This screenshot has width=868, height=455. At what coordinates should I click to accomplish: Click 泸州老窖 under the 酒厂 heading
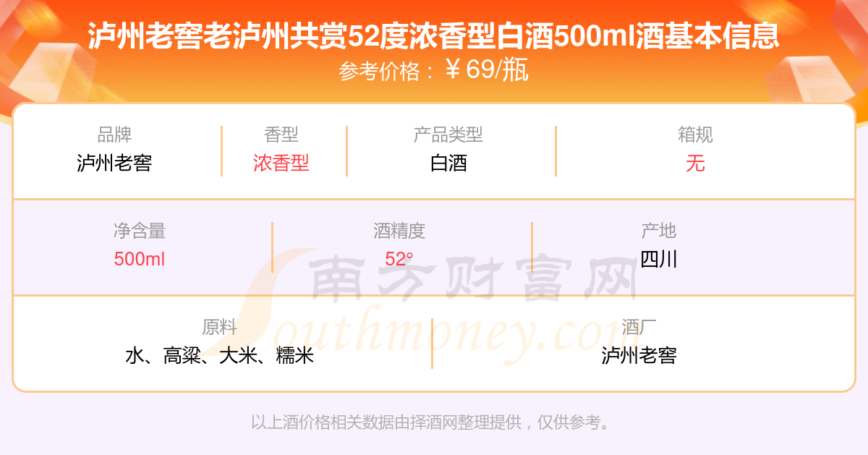(639, 355)
